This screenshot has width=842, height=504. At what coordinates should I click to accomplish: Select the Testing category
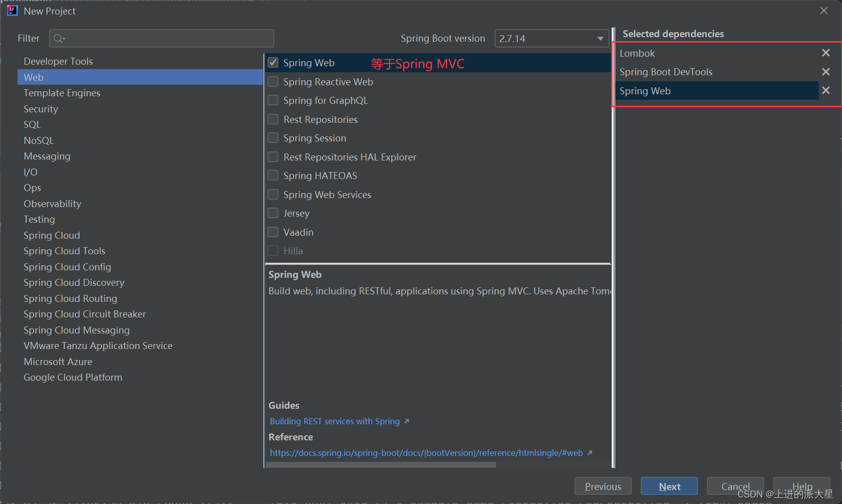(140, 219)
